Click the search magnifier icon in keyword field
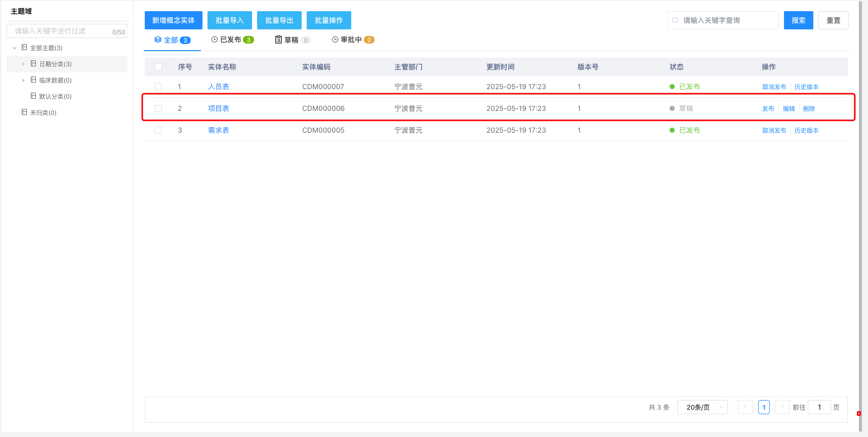This screenshot has width=868, height=437. [x=675, y=20]
